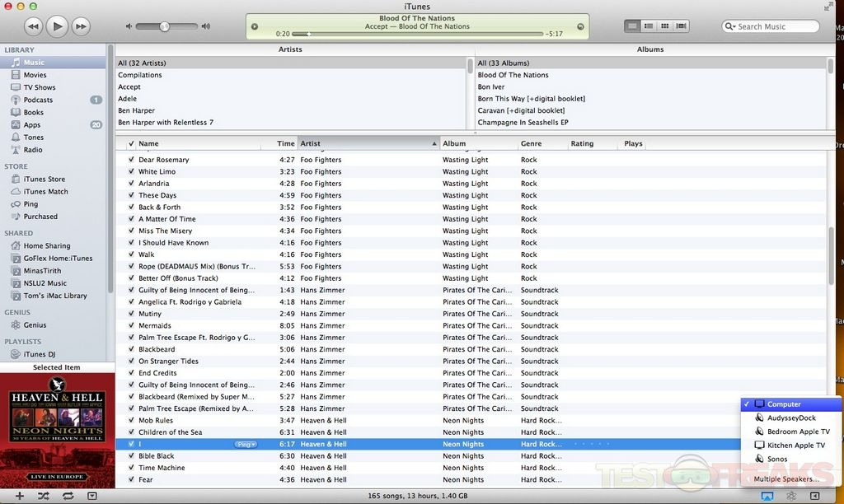Viewport: 844px width, 504px height.
Task: Open the search options magnifier dropdown
Action: pyautogui.click(x=729, y=26)
